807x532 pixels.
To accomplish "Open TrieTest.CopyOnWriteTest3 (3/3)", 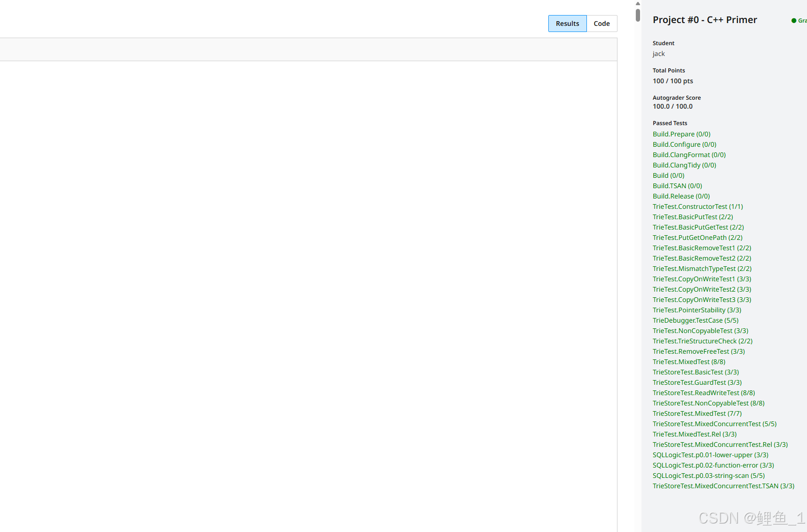I will tap(702, 300).
